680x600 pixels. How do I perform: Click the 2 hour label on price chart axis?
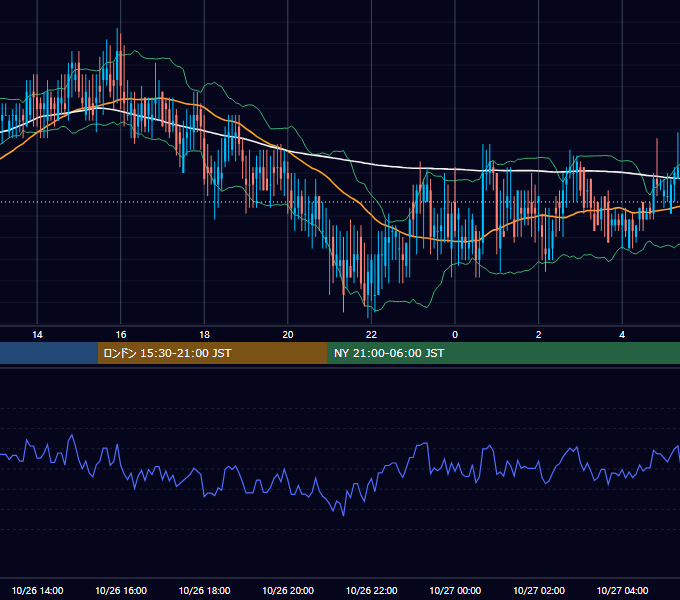[538, 335]
